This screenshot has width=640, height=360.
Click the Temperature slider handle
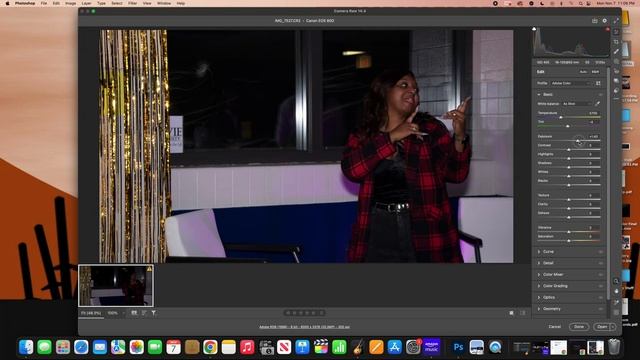(x=561, y=117)
